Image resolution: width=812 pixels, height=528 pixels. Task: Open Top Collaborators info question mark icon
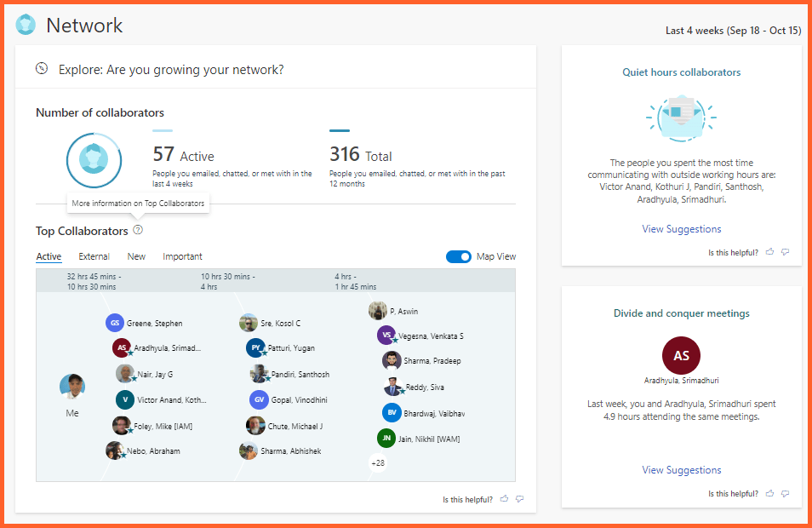[x=138, y=230]
